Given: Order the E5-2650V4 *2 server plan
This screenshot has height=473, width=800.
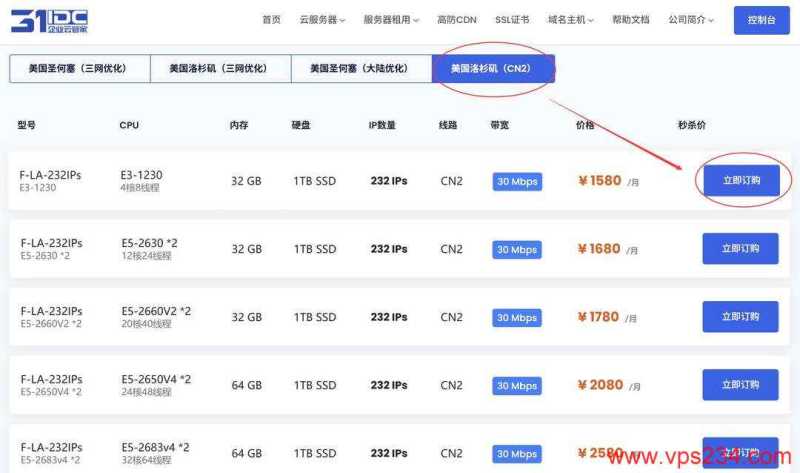Looking at the screenshot, I should [x=740, y=385].
